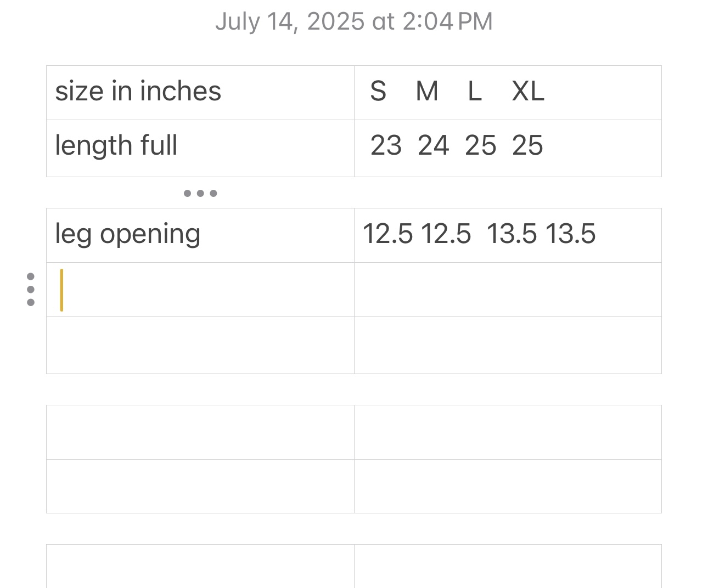Select the cell containing S M L XL

(507, 92)
